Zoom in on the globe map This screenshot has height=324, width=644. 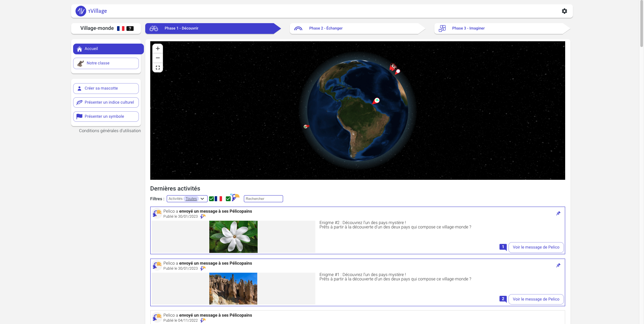coord(158,49)
